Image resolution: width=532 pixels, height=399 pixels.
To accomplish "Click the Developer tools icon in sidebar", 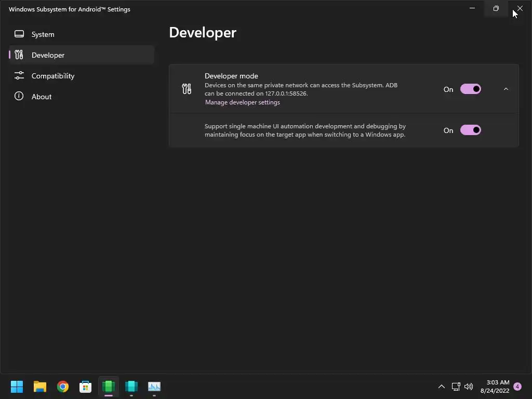I will tap(19, 55).
